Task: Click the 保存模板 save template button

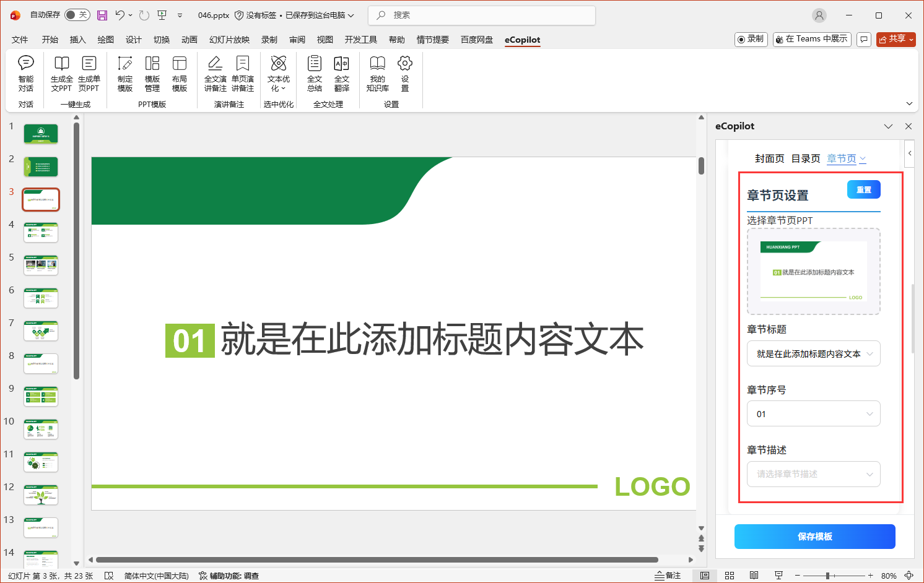Action: point(814,537)
